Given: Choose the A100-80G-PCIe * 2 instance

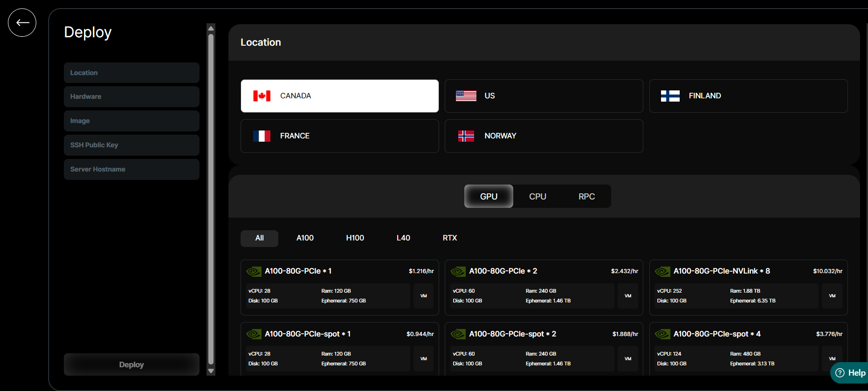Looking at the screenshot, I should coord(544,288).
